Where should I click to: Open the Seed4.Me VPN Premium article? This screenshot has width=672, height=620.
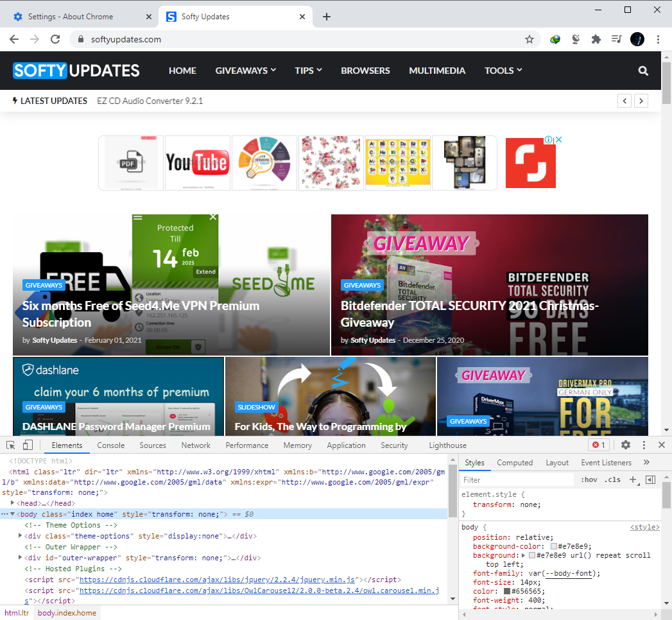141,314
